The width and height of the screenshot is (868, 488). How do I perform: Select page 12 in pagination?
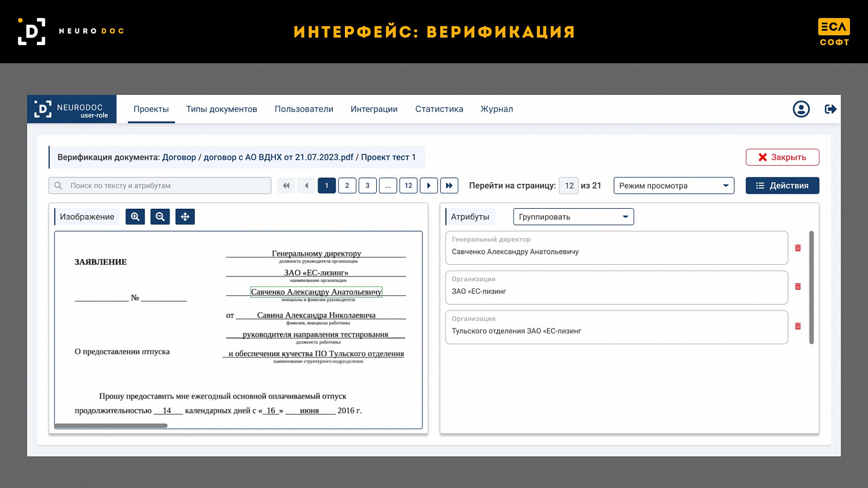pyautogui.click(x=409, y=186)
